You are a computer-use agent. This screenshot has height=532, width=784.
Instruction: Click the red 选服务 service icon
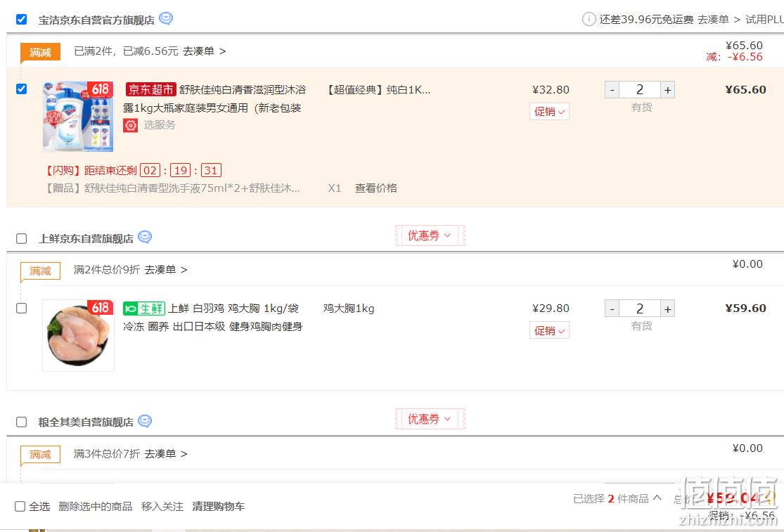point(131,125)
